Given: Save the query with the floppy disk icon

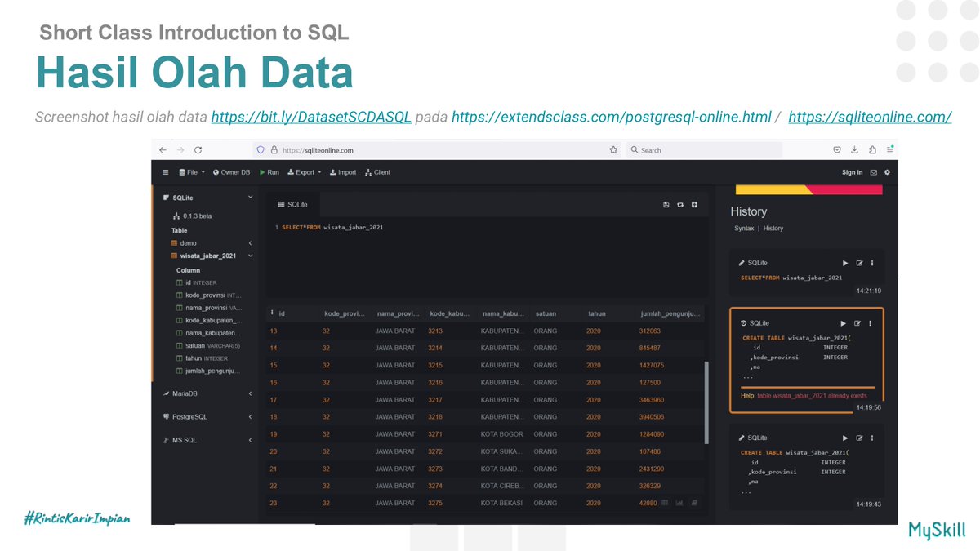Looking at the screenshot, I should click(666, 204).
